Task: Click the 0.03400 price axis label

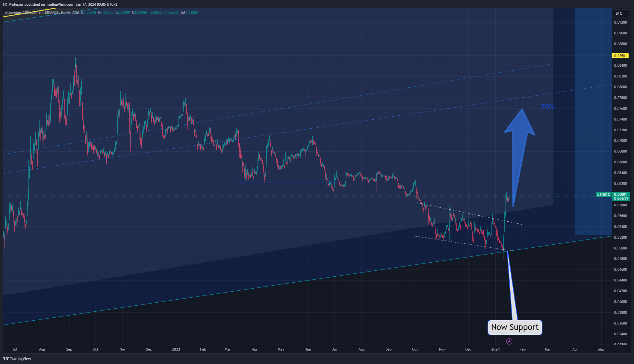Action: (620, 334)
